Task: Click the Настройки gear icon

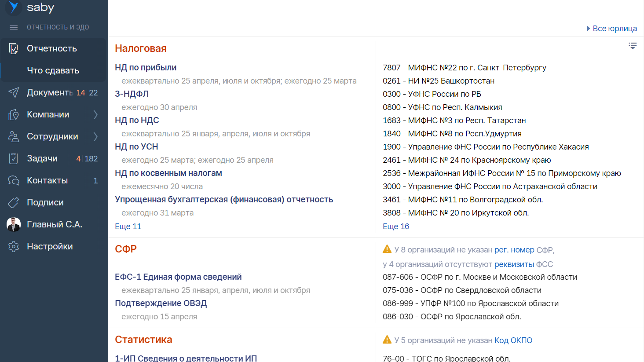Action: pos(14,246)
